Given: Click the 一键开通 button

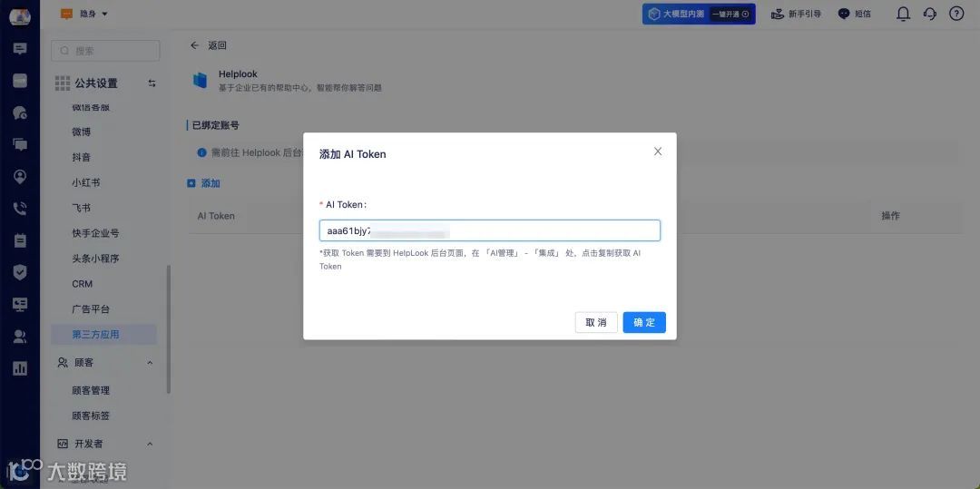Looking at the screenshot, I should [x=730, y=14].
